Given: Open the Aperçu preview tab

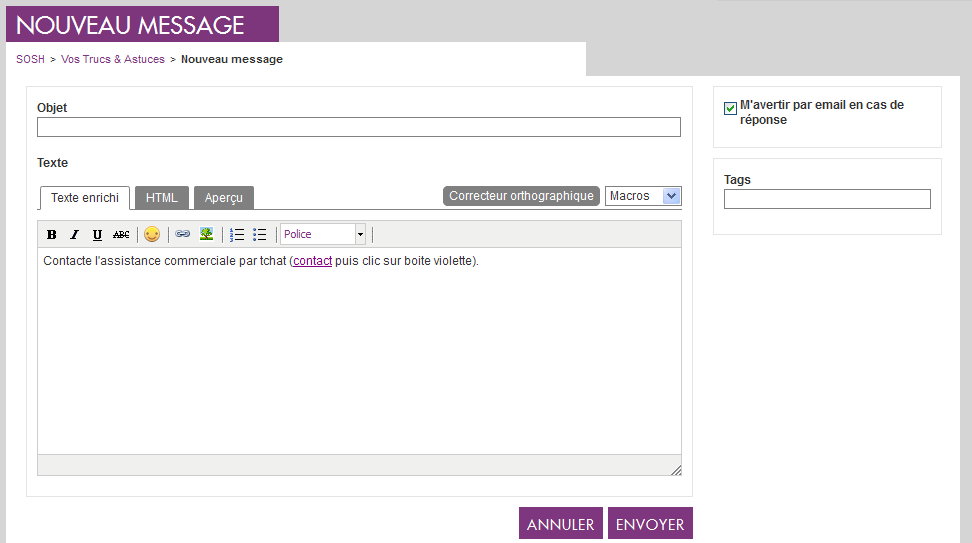Looking at the screenshot, I should tap(223, 198).
